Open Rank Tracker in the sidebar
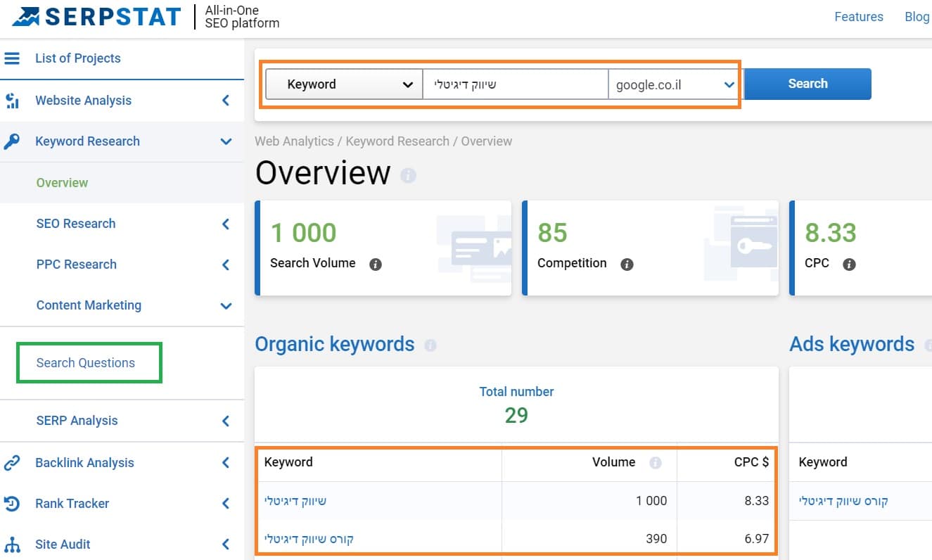Screen dimensions: 932x560 click(72, 504)
